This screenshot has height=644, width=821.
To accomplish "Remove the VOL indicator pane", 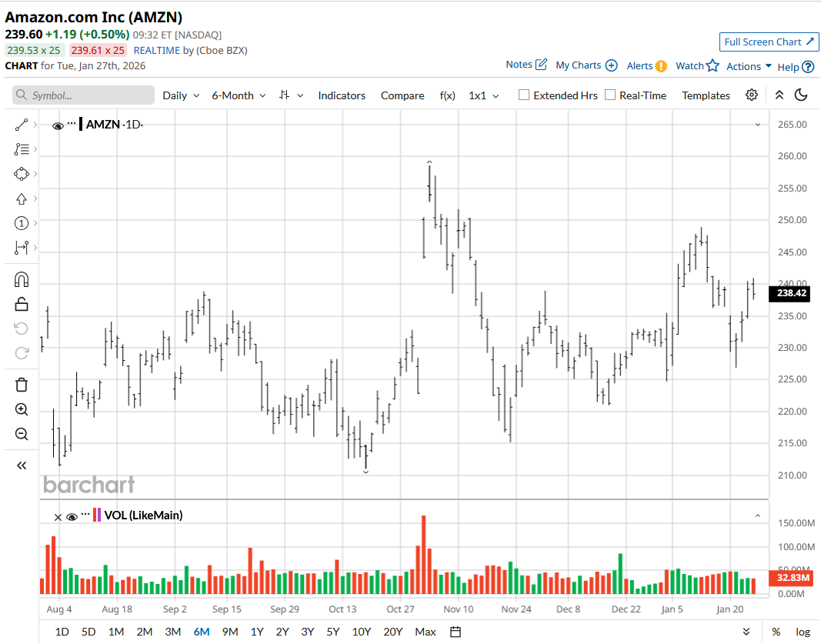I will click(x=58, y=517).
